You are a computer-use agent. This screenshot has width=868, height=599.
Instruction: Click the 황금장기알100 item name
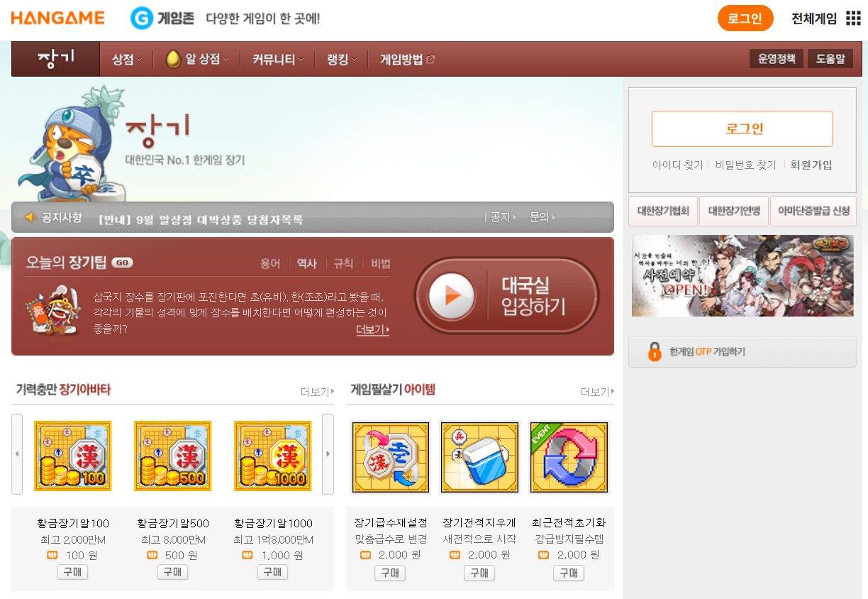[x=73, y=524]
